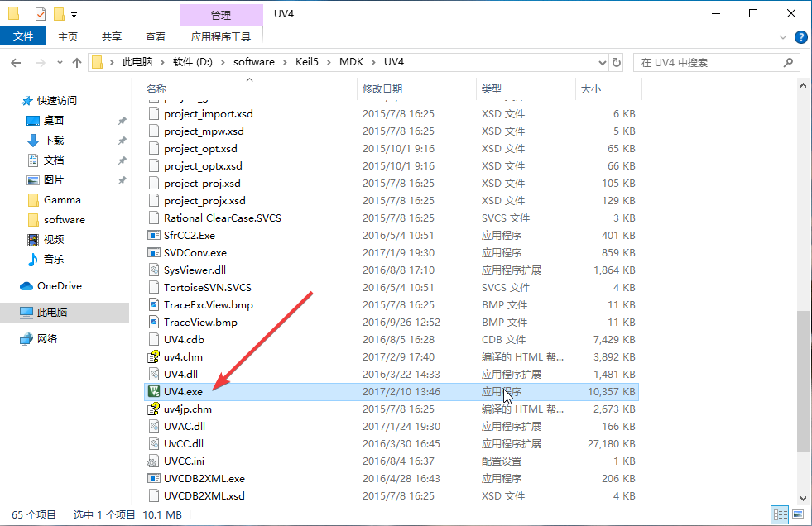Refresh the current folder view

click(617, 63)
